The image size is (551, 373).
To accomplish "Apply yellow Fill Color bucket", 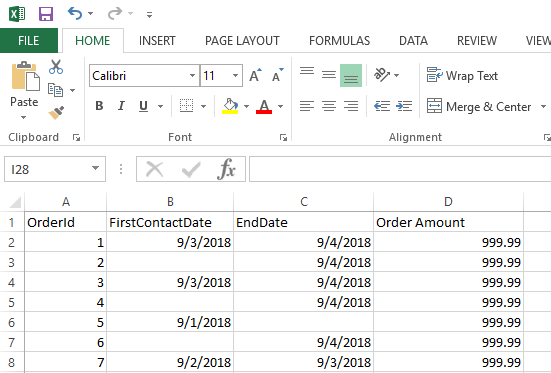I will [x=230, y=106].
